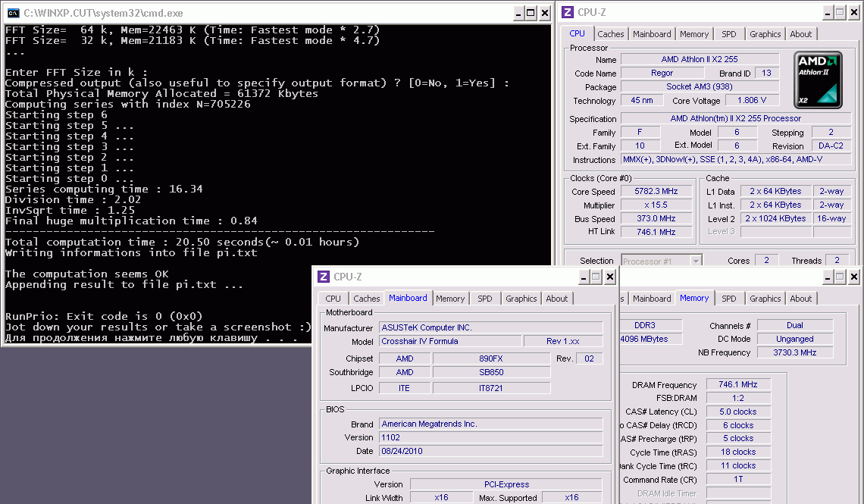Click the motherboard model 'Crosshair IV Formula'
Screen dimensions: 864x504
(449, 342)
